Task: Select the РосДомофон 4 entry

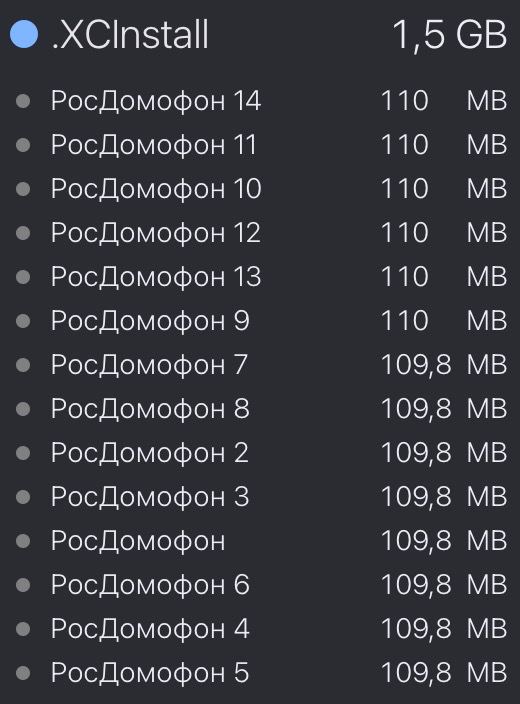Action: click(x=260, y=629)
